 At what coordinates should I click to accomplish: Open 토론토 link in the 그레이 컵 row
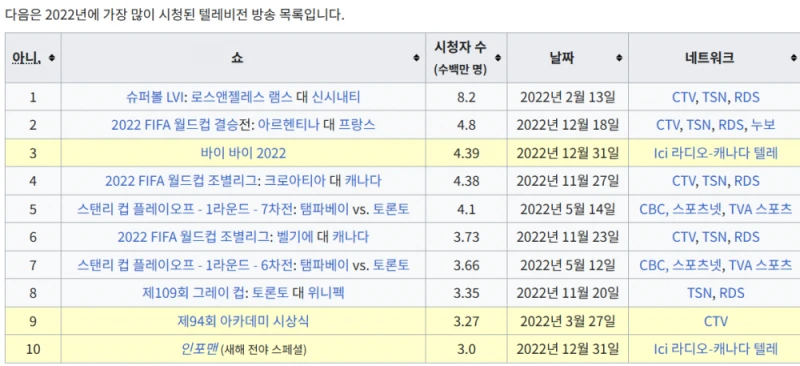[270, 294]
